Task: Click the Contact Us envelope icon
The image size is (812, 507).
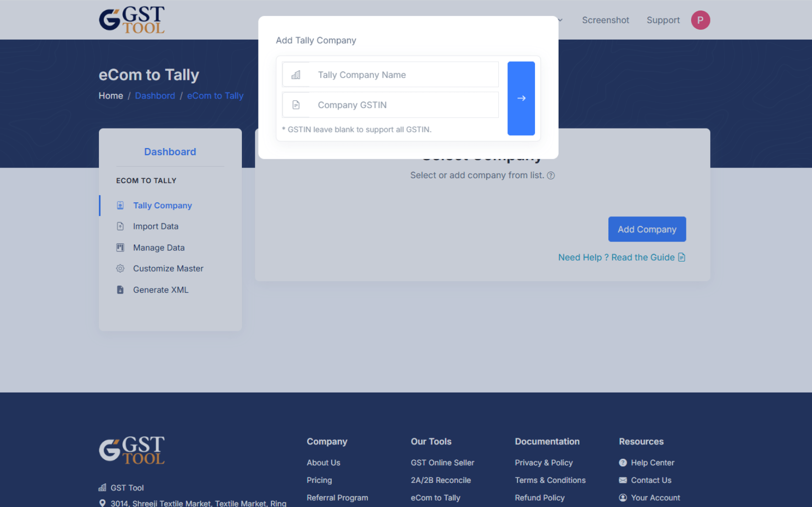Action: click(x=623, y=480)
